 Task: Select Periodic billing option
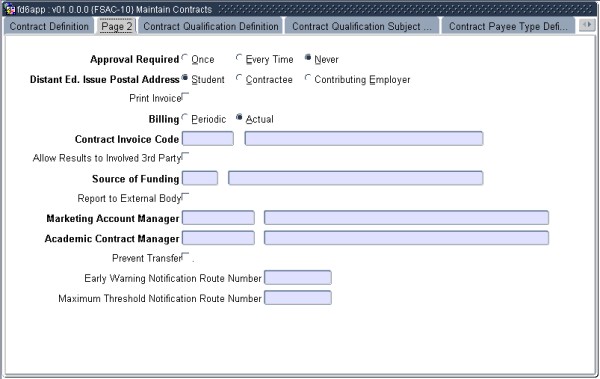point(185,117)
